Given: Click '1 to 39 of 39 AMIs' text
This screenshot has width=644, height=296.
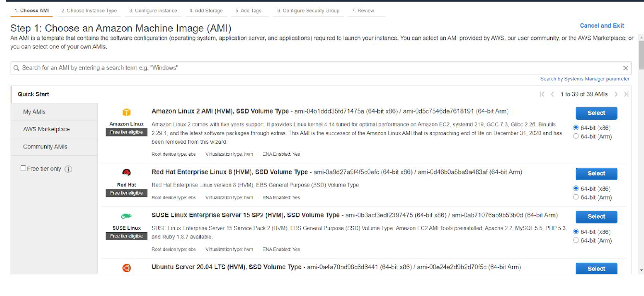Looking at the screenshot, I should pyautogui.click(x=584, y=94).
